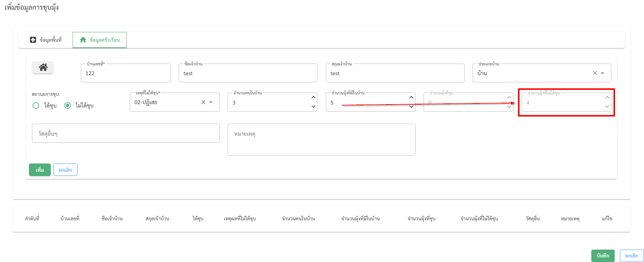The image size is (644, 262).
Task: Expand the ประเภทบ้าน dropdown arrow
Action: tap(603, 73)
